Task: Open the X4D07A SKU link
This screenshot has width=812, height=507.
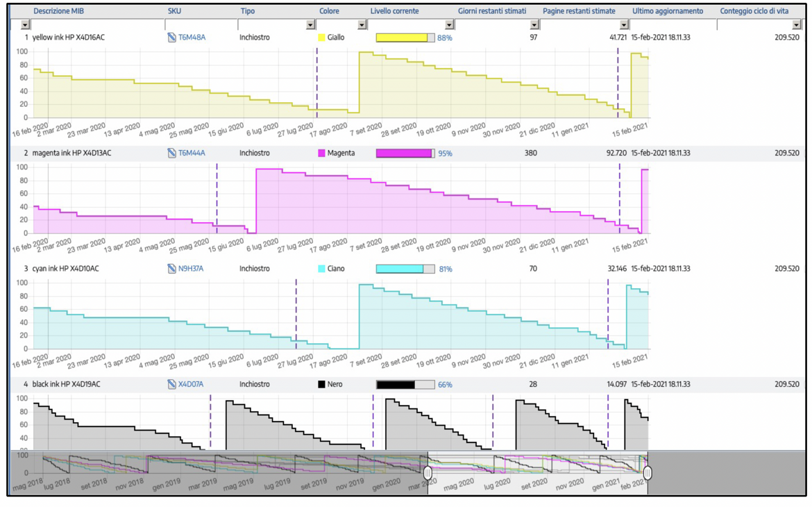Action: point(191,384)
